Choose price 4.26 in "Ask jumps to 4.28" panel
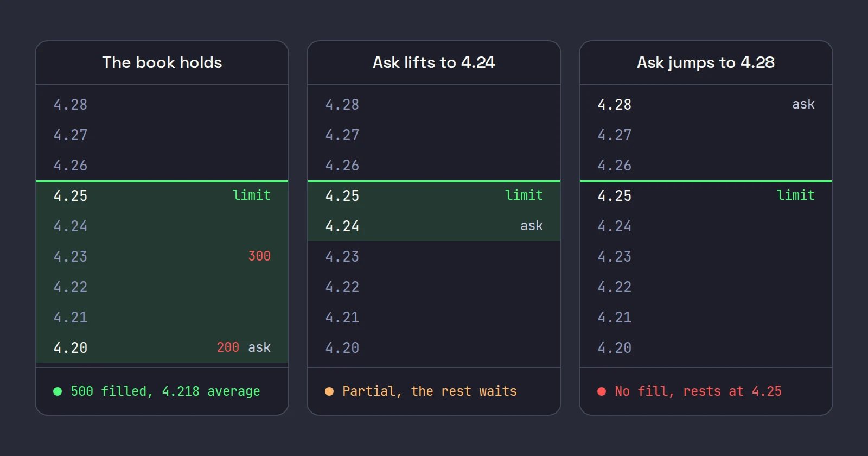The height and width of the screenshot is (456, 868). [x=615, y=165]
